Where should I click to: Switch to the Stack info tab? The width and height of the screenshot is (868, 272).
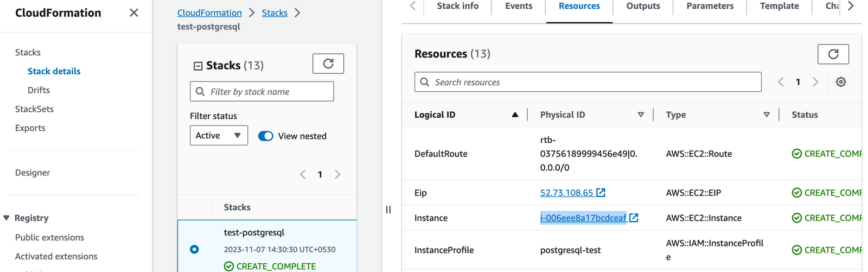tap(458, 6)
